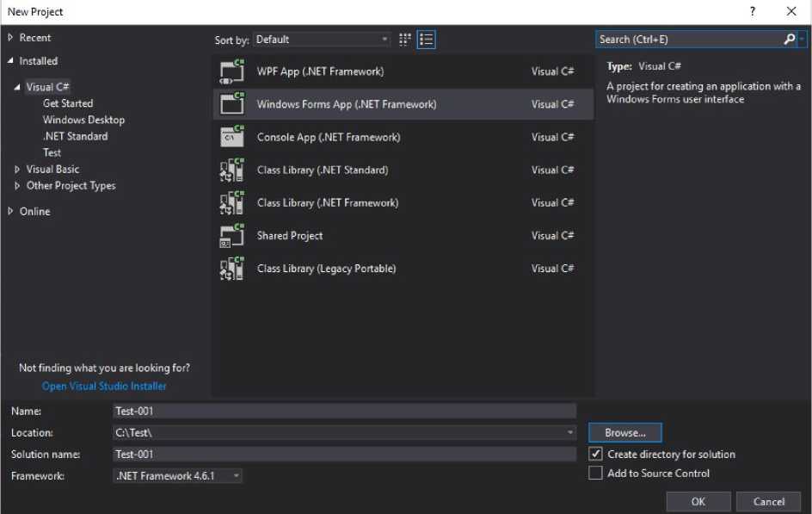Select the .NET Standard tree item
The image size is (812, 514).
click(76, 137)
